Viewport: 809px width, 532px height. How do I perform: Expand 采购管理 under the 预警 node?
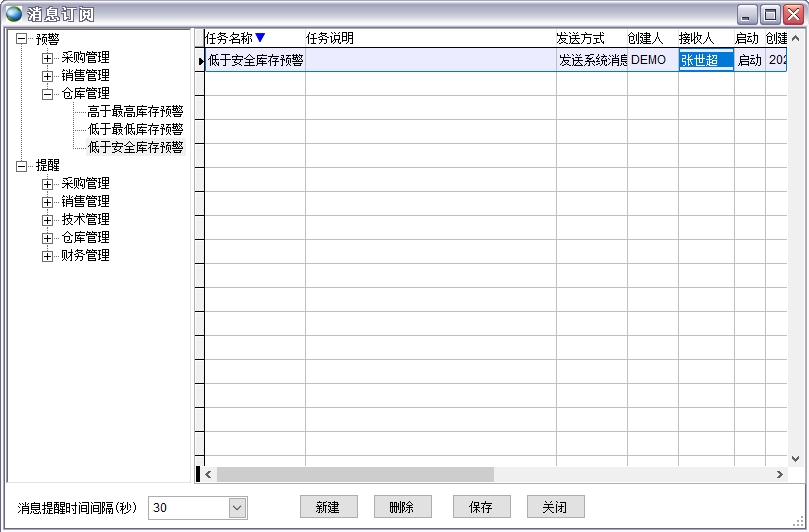(x=47, y=58)
